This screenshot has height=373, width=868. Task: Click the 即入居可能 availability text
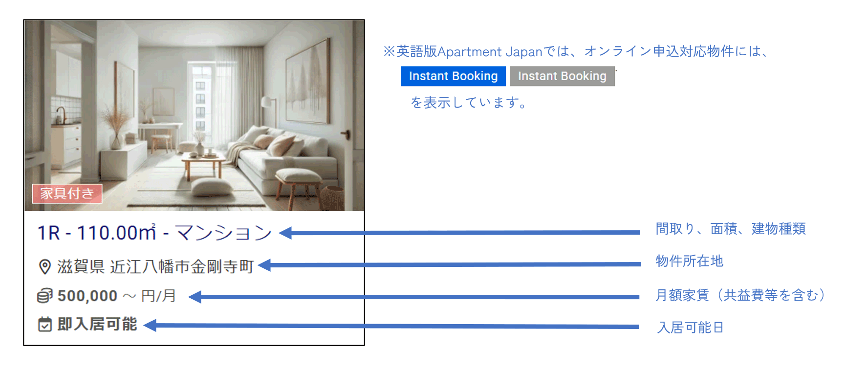(97, 324)
